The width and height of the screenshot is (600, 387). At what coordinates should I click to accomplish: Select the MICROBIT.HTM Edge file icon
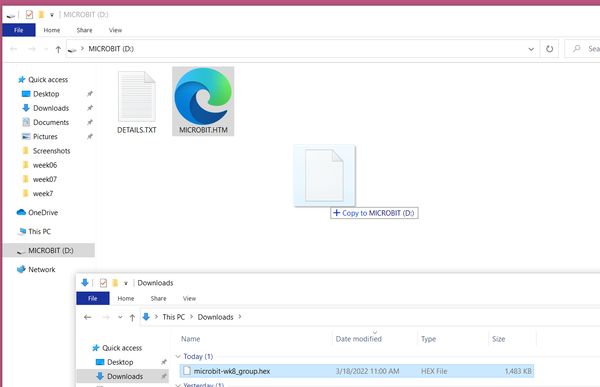pyautogui.click(x=203, y=96)
